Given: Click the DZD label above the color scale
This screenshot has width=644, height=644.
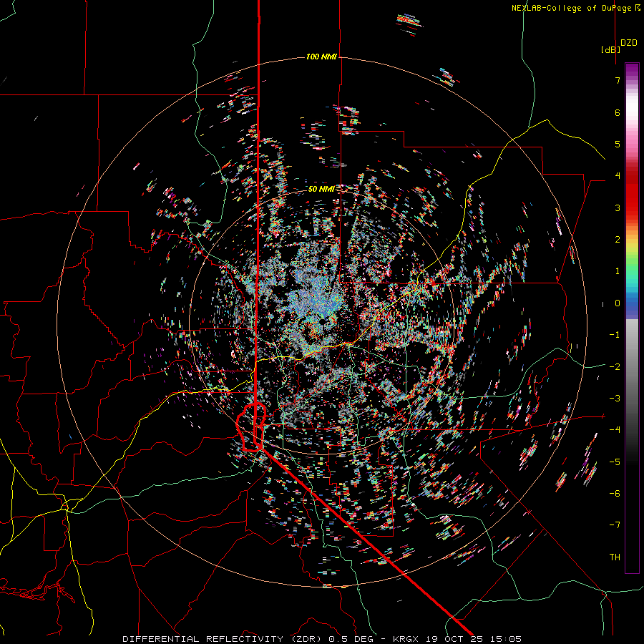Looking at the screenshot, I should [x=629, y=43].
